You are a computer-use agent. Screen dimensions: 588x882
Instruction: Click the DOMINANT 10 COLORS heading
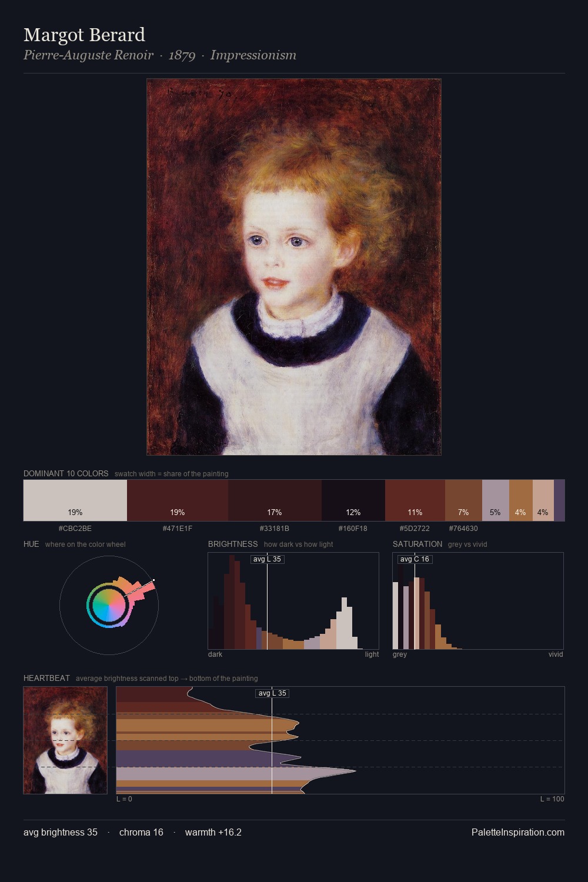tap(66, 473)
